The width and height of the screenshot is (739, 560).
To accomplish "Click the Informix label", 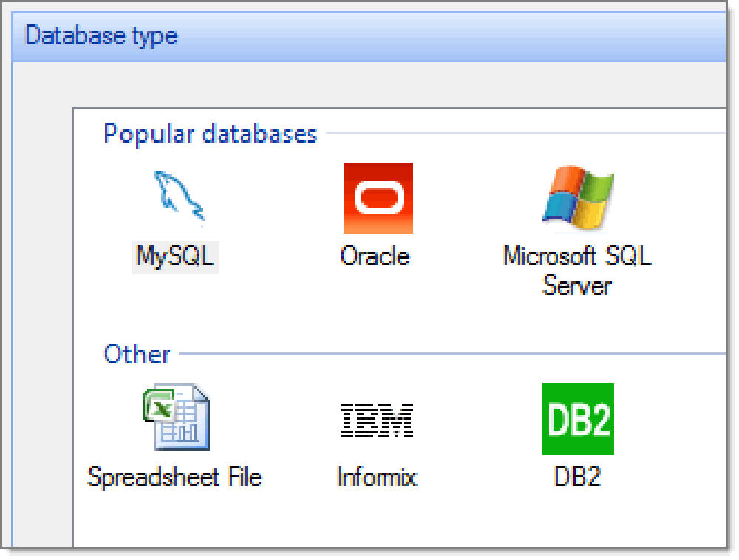I will tap(377, 477).
